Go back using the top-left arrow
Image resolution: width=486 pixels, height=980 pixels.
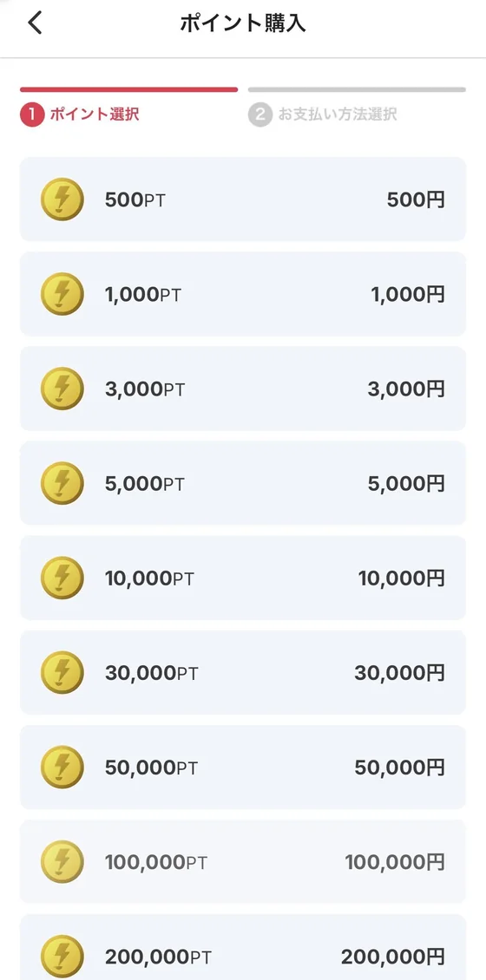point(35,23)
